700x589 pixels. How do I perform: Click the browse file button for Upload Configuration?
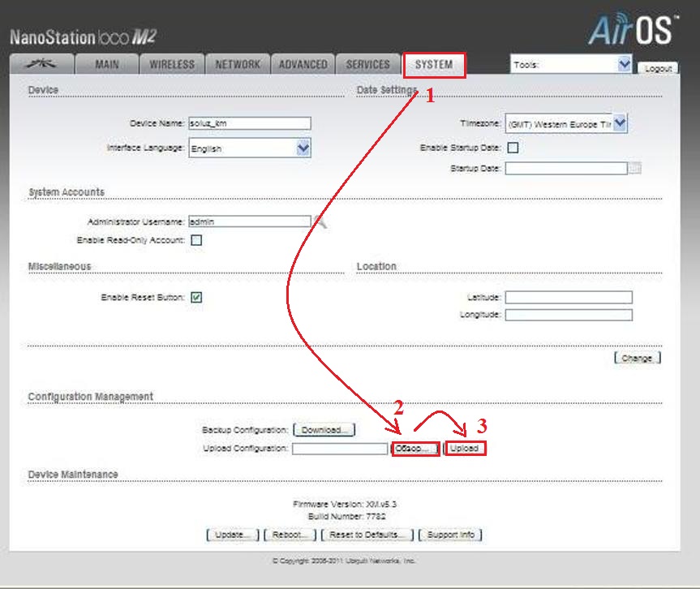pyautogui.click(x=415, y=449)
